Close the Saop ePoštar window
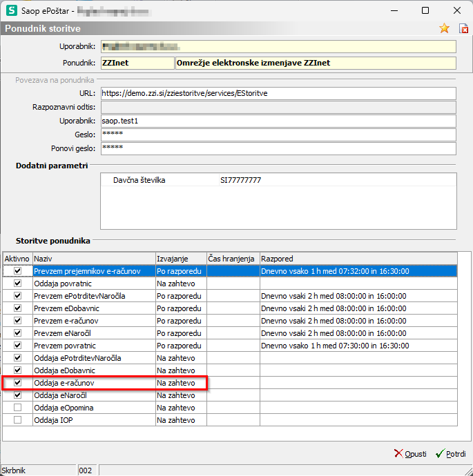The height and width of the screenshot is (476, 473). pos(457,10)
